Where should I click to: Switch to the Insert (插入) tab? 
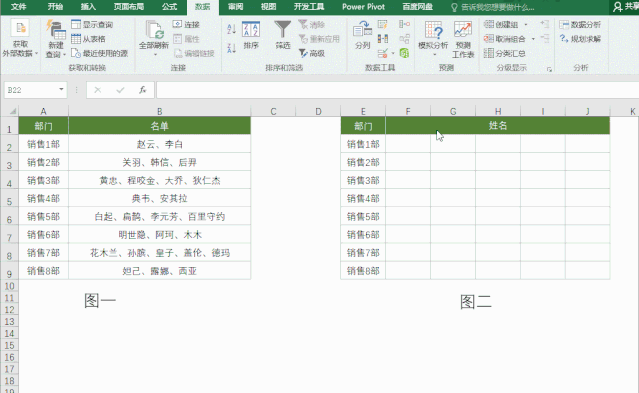point(88,7)
